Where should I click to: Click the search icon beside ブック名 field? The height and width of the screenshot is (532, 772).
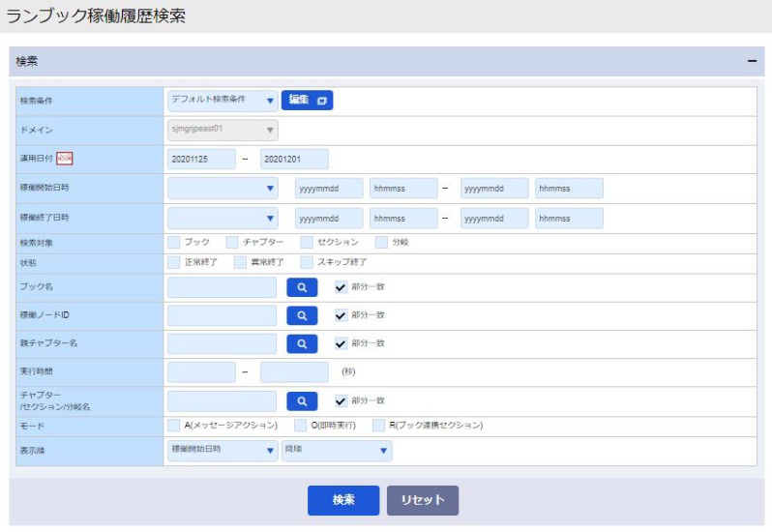[x=302, y=287]
